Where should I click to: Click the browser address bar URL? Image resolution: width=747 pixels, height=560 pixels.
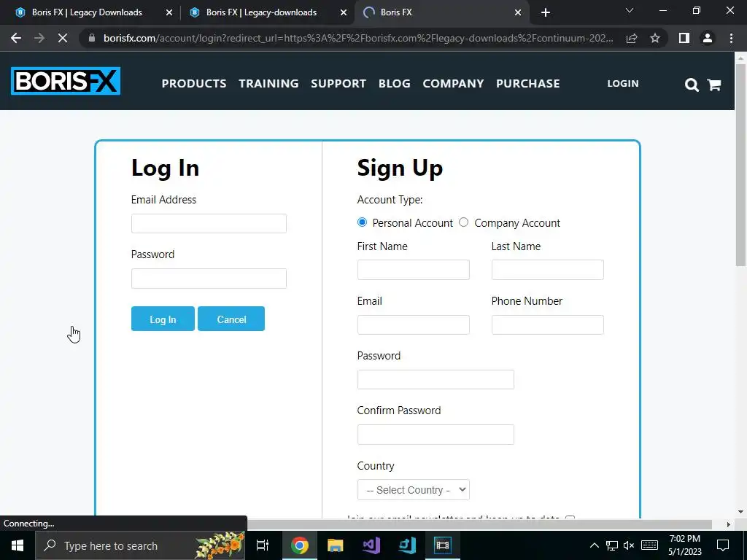pyautogui.click(x=358, y=38)
